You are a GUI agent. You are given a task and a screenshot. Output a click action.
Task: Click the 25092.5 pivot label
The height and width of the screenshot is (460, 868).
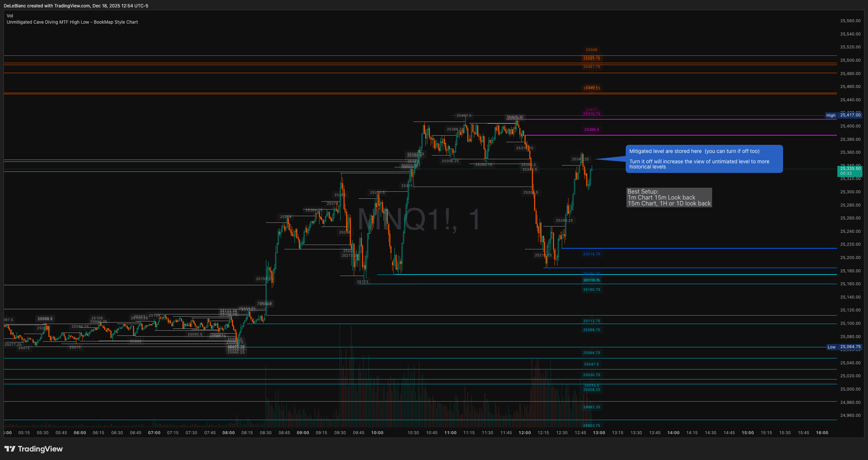[x=195, y=334]
